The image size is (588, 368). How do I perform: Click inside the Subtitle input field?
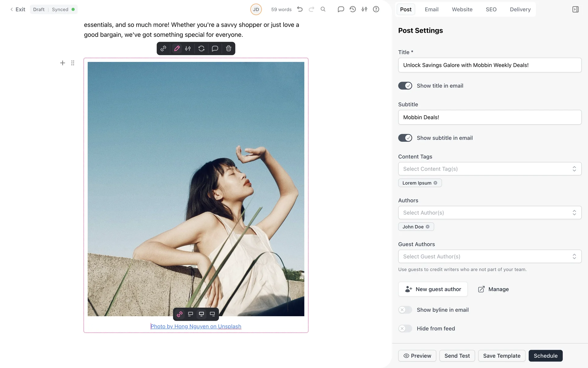[489, 117]
